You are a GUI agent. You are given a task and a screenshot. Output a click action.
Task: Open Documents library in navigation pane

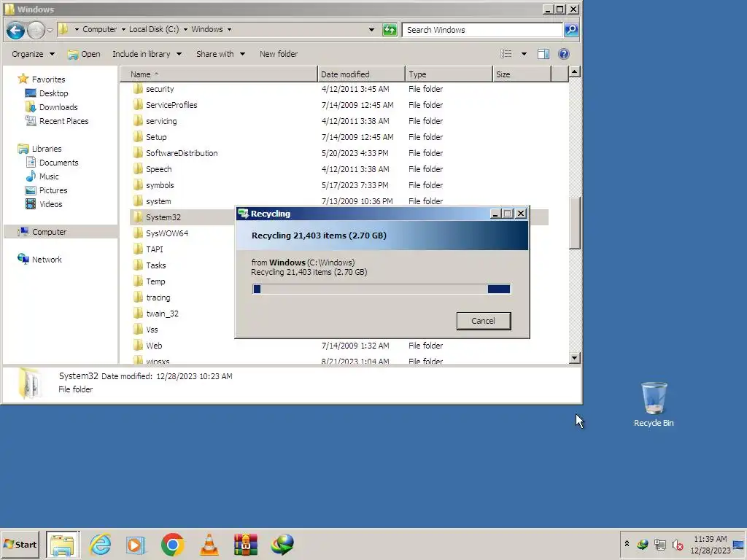(x=52, y=163)
